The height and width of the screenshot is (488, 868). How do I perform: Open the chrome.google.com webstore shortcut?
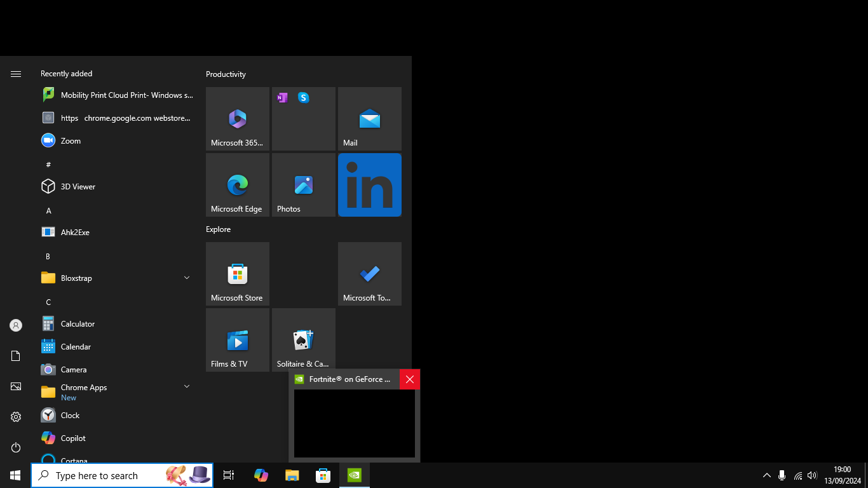(117, 118)
